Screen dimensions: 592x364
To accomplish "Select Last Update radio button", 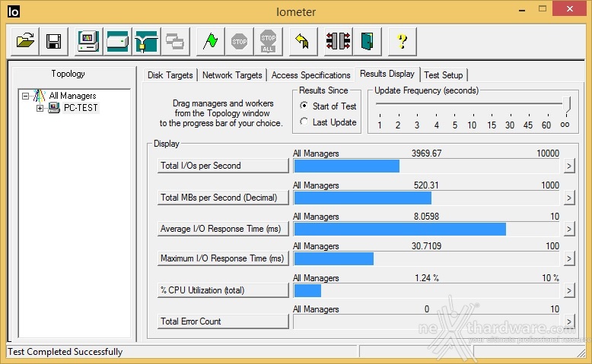I will click(x=304, y=122).
